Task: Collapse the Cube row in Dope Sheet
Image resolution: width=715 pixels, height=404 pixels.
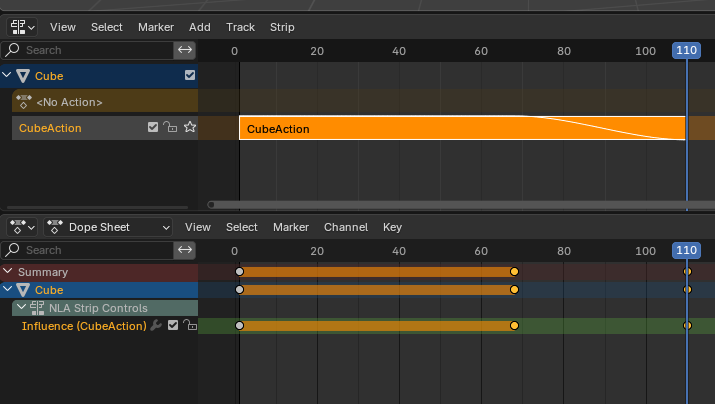Action: point(7,289)
